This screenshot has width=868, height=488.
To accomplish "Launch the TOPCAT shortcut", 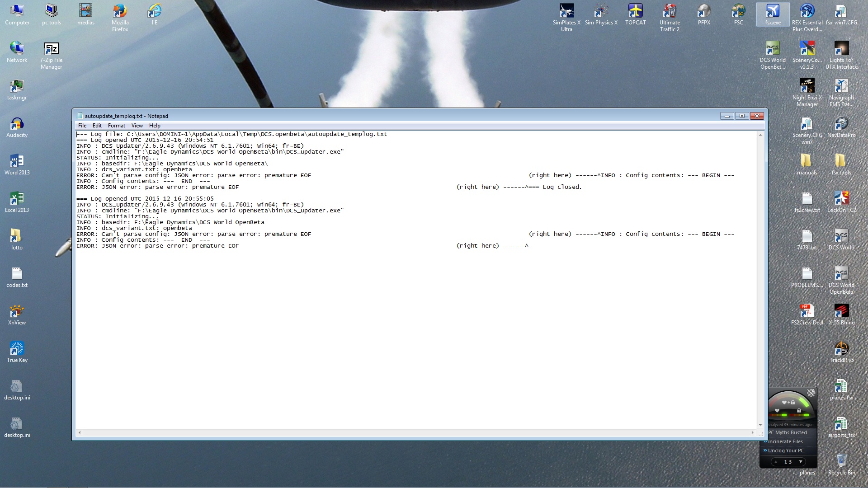I will pos(635,14).
